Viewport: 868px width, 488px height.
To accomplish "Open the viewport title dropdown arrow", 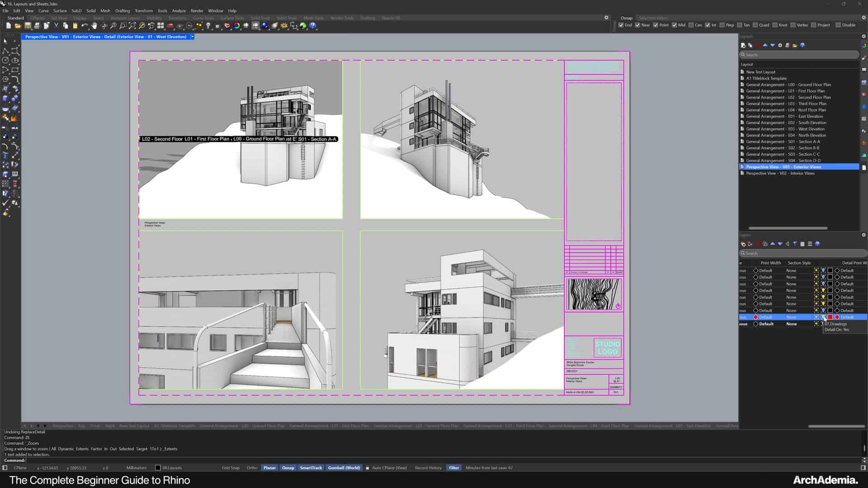I will [192, 37].
